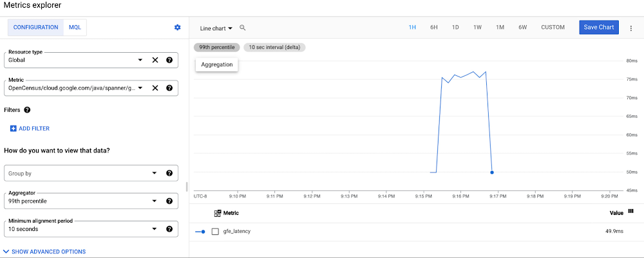
Task: Click the gfe_latency line color indicator
Action: tap(200, 231)
